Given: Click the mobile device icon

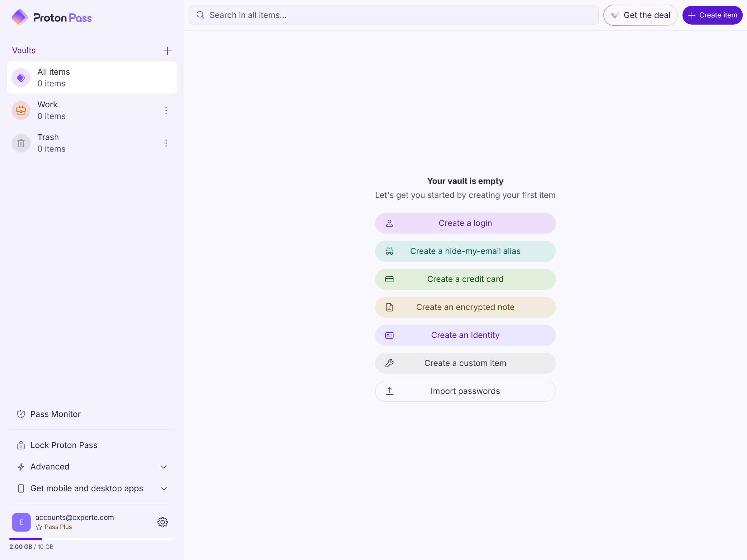Looking at the screenshot, I should tap(21, 488).
